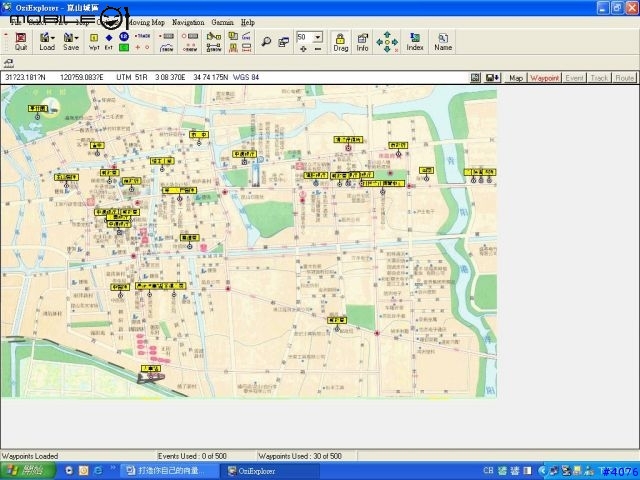Open the Index map button
Image resolution: width=640 pixels, height=480 pixels.
point(415,42)
